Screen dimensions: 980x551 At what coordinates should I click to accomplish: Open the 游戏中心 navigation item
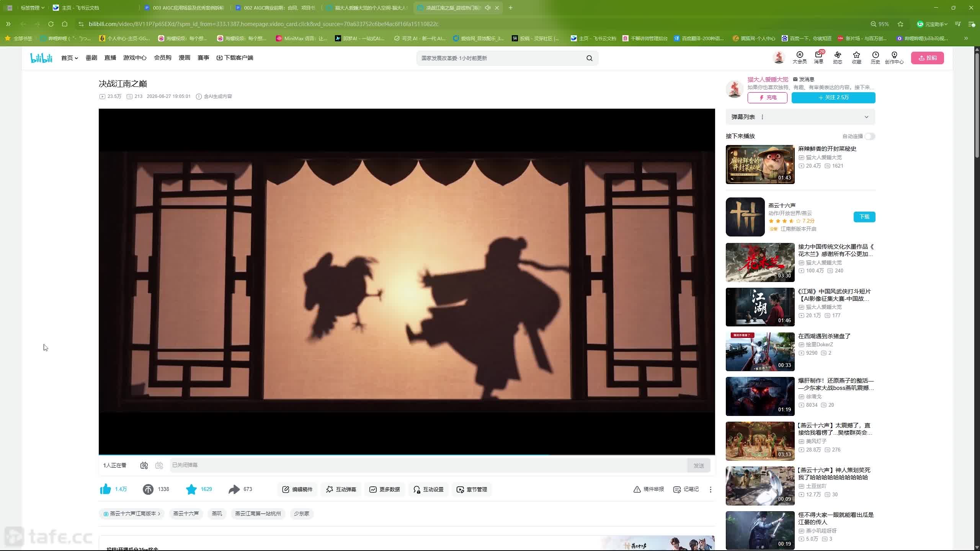click(135, 58)
